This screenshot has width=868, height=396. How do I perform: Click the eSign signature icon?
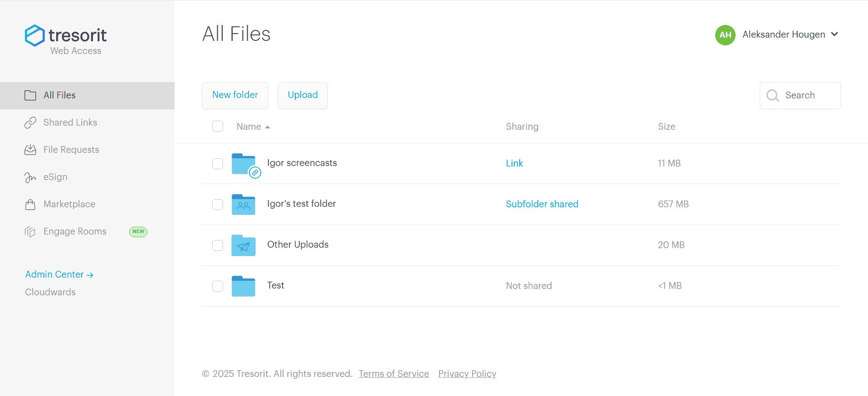click(x=30, y=177)
